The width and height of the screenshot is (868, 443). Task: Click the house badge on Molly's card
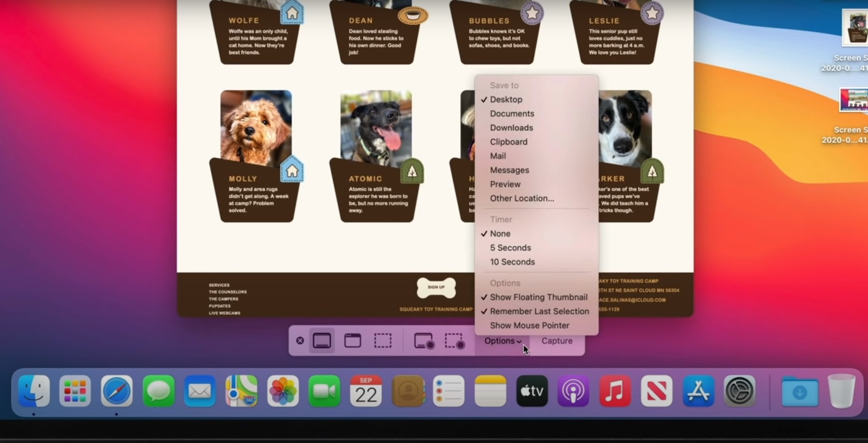click(292, 170)
